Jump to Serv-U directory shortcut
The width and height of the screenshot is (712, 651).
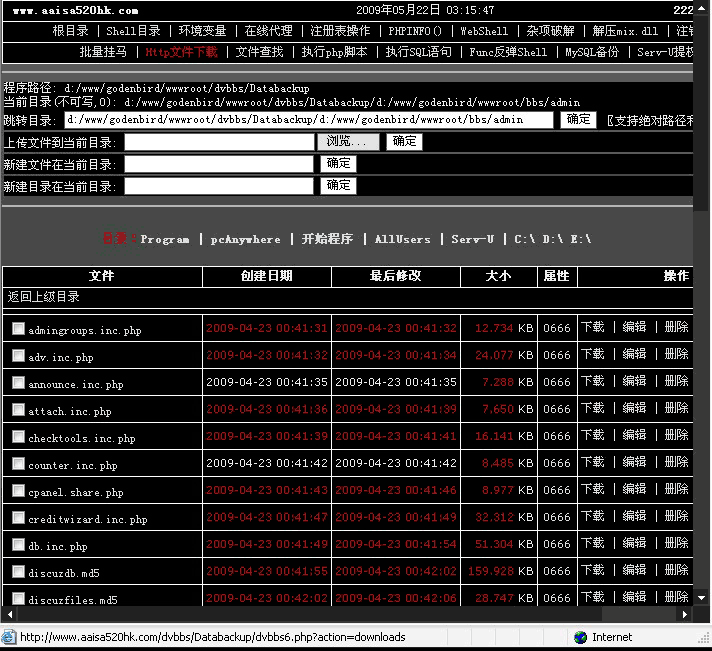[473, 239]
